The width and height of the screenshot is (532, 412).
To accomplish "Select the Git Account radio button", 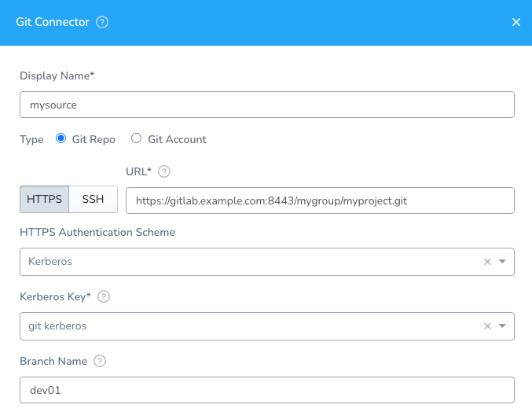I will [x=137, y=138].
